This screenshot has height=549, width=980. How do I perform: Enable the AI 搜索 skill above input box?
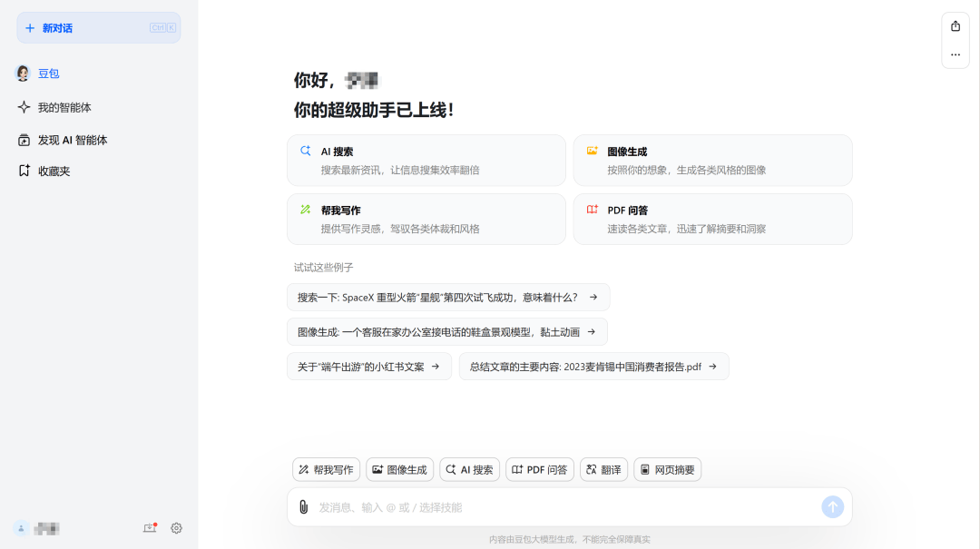[x=469, y=469]
